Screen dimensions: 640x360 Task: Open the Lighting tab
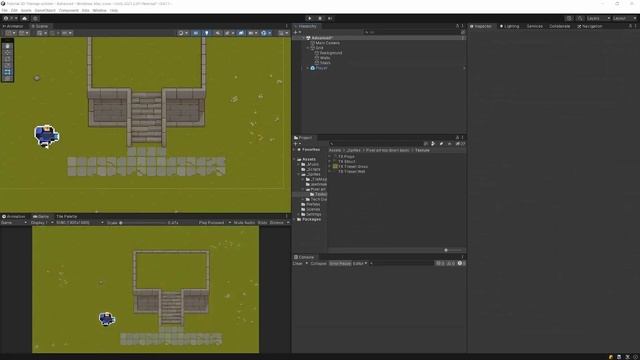click(x=510, y=26)
